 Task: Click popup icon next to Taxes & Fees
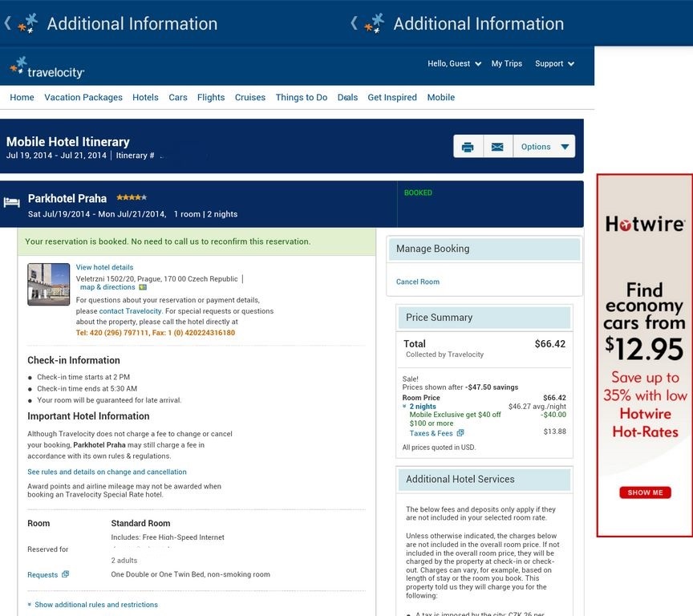coord(460,433)
